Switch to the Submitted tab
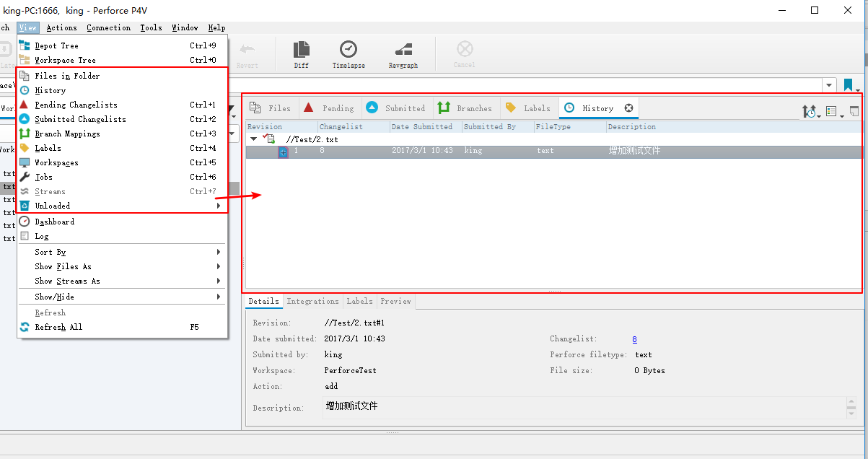Image resolution: width=868 pixels, height=459 pixels. pos(395,108)
